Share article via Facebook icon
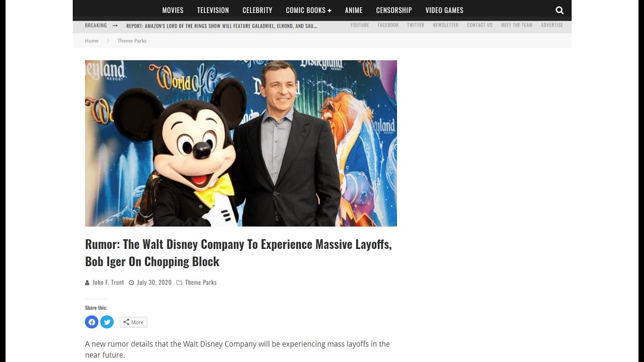The image size is (644, 362). coord(92,322)
